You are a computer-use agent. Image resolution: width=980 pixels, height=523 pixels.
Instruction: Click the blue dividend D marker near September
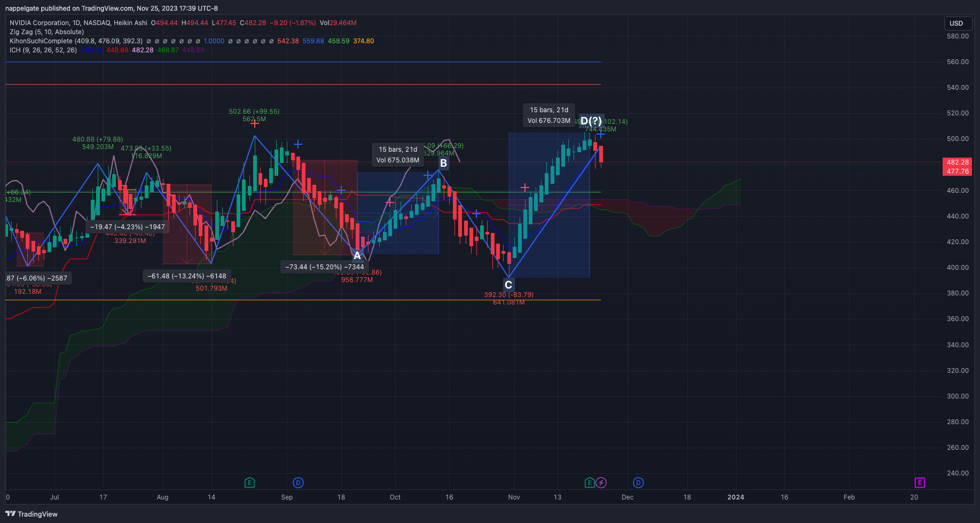point(299,483)
